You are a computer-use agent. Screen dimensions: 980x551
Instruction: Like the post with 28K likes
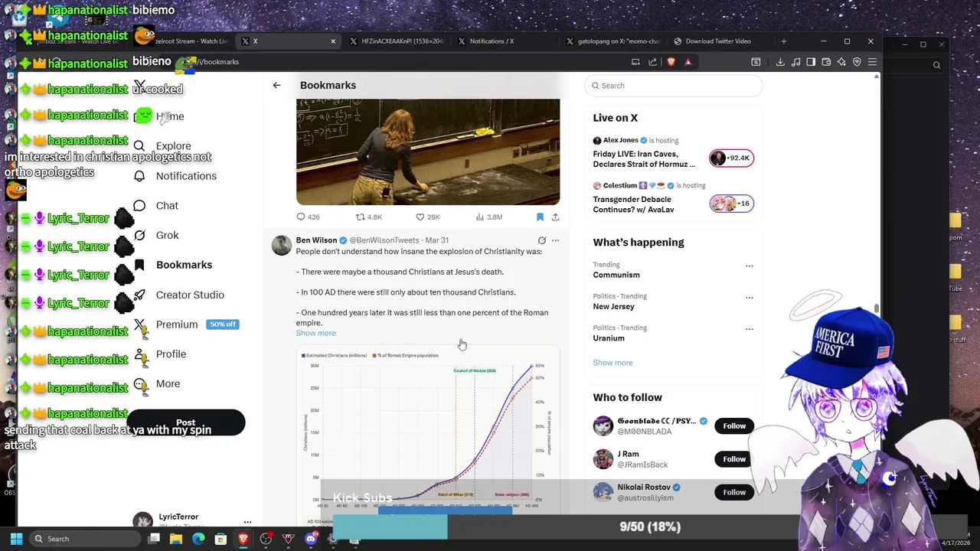(x=420, y=217)
